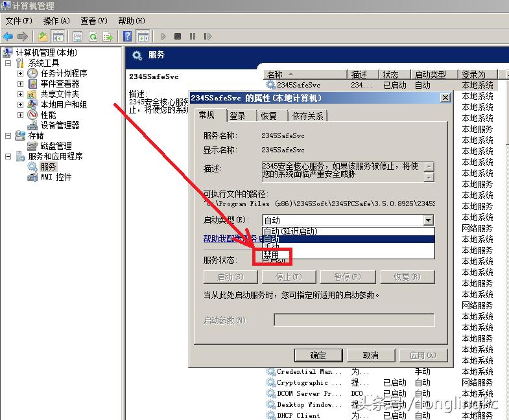Select the 服务 tree node
509x420 pixels.
(x=48, y=167)
